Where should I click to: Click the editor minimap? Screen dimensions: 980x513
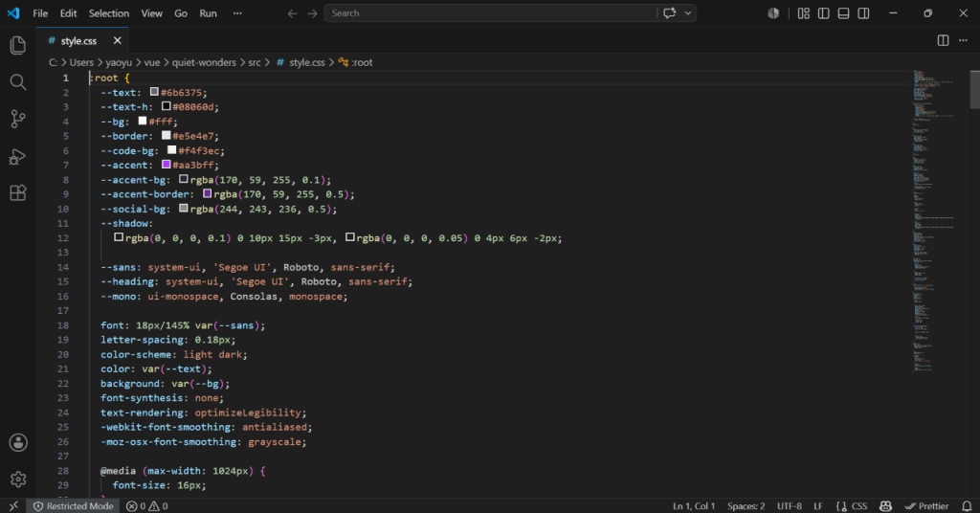[934, 222]
